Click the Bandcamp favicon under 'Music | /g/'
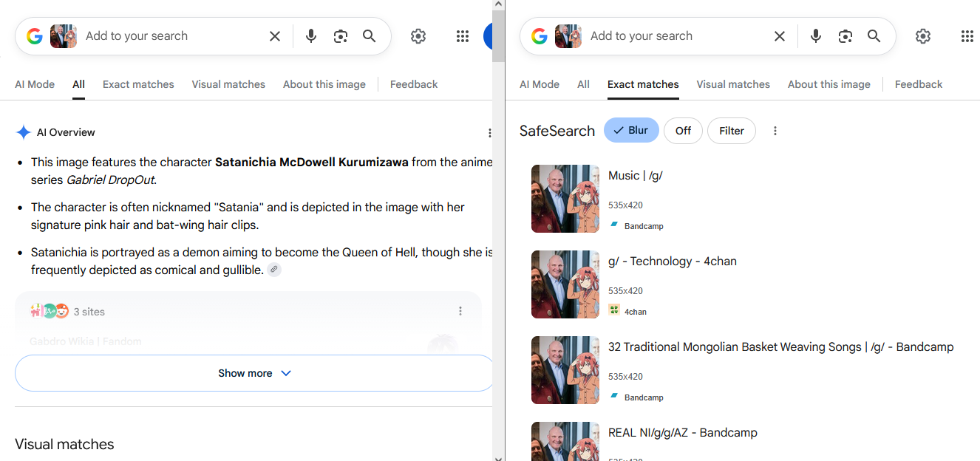Image resolution: width=980 pixels, height=461 pixels. tap(613, 225)
